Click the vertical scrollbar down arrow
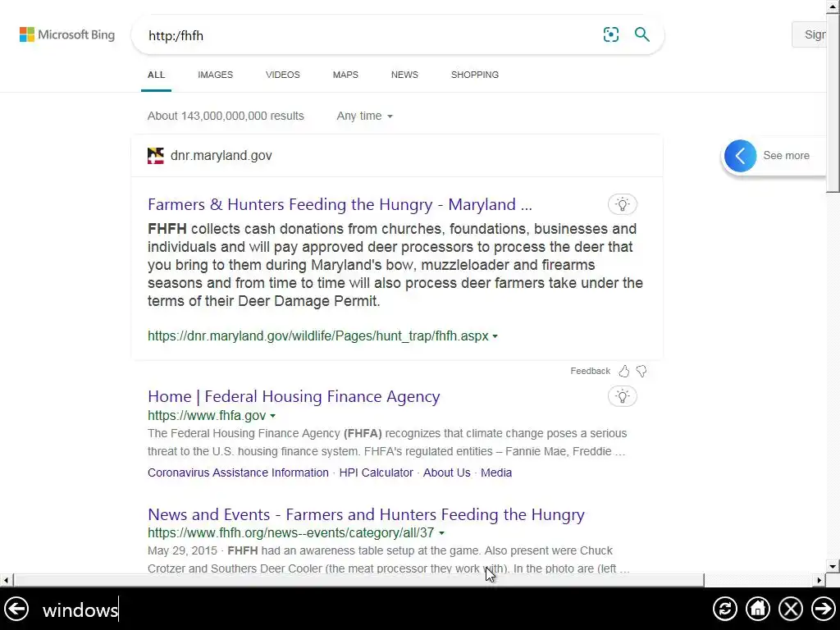 point(833,566)
